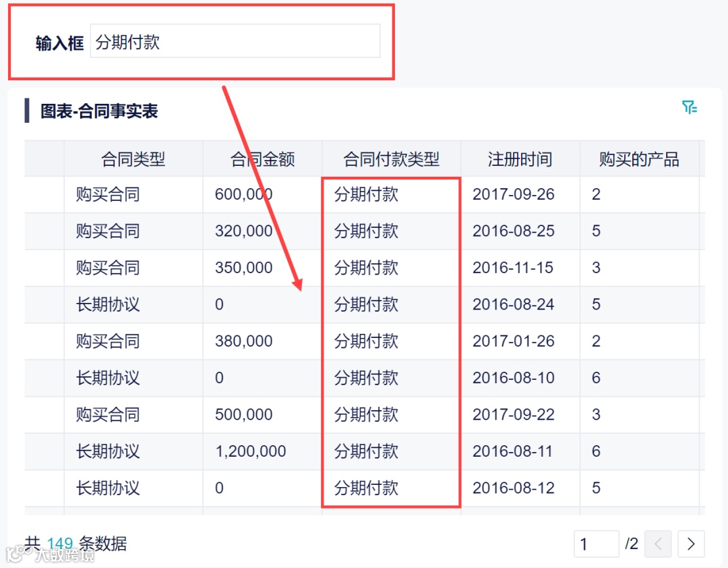Screen dimensions: 728x568
Task: Click the filter icon beside 图表-合同事实表 title
Action: pyautogui.click(x=690, y=107)
